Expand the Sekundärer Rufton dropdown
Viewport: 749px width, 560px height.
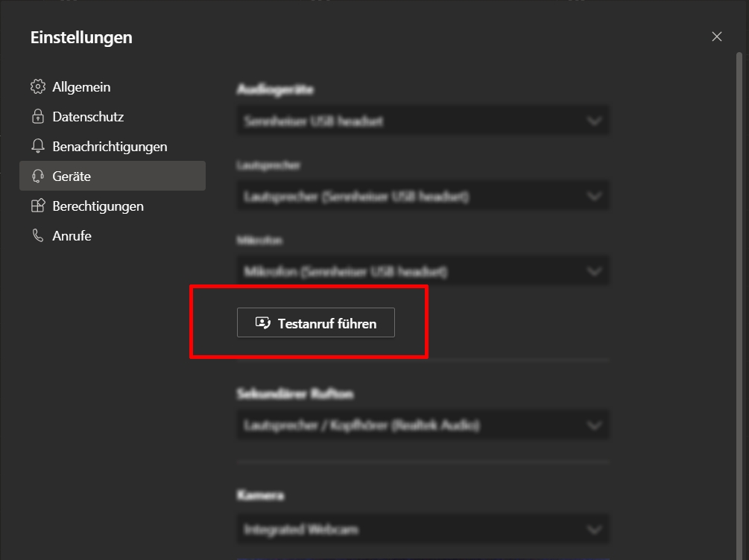pyautogui.click(x=423, y=425)
